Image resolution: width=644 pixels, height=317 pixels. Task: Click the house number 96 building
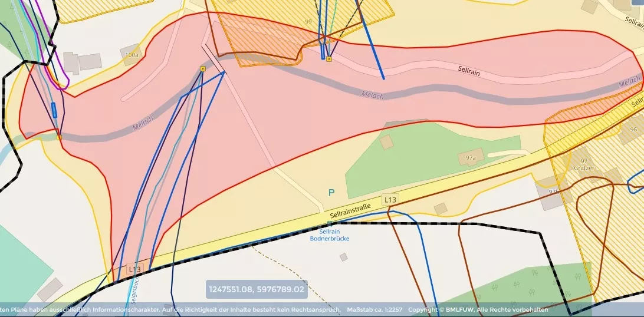pos(633,130)
